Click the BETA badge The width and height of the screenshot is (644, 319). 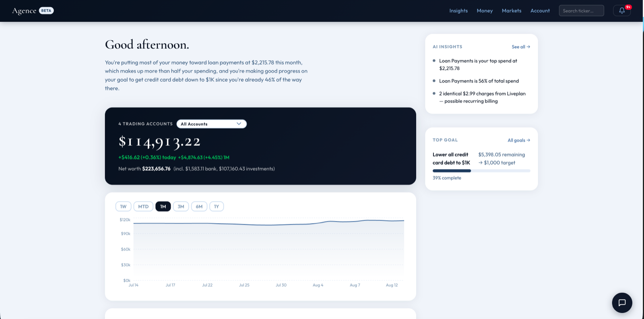click(46, 10)
